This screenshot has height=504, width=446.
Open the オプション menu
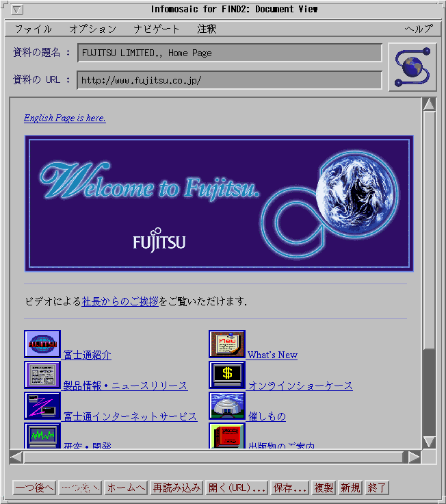[x=92, y=29]
